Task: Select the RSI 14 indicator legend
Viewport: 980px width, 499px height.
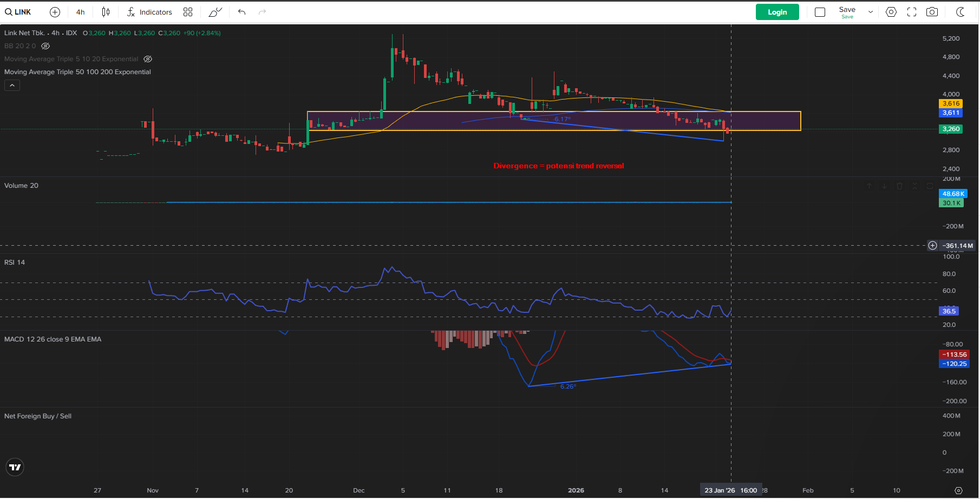Action: (x=15, y=262)
